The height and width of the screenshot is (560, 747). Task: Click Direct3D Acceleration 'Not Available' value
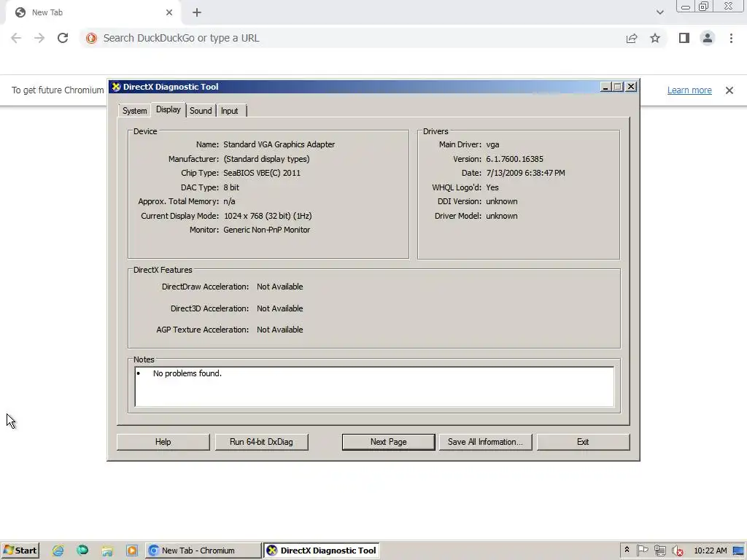tap(279, 308)
